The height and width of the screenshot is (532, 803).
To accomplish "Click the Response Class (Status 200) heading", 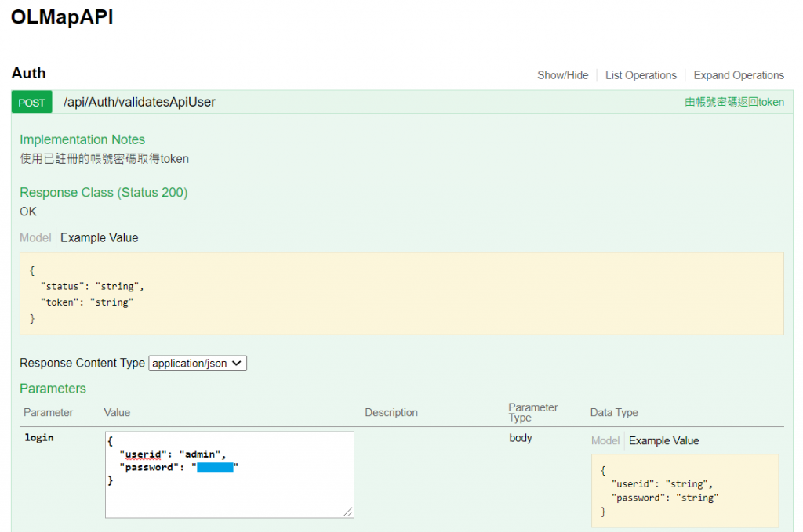I will (x=104, y=192).
